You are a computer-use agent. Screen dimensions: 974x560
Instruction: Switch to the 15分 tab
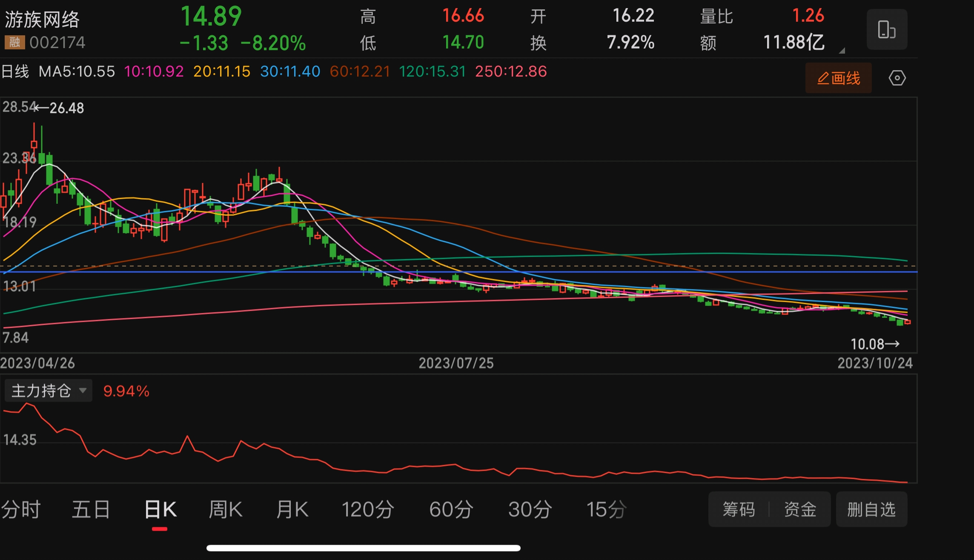click(x=607, y=509)
